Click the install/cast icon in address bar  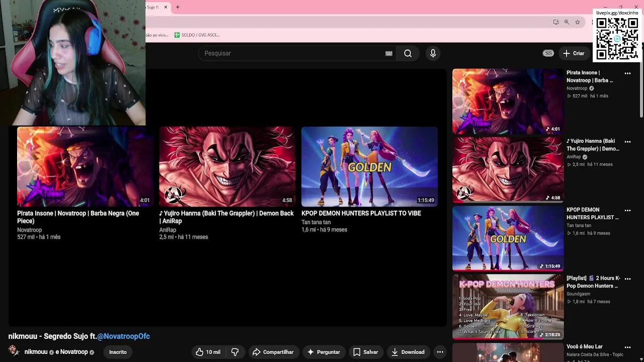tap(555, 22)
